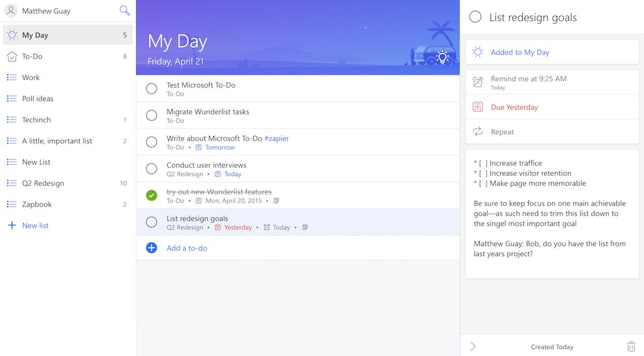Click the Due Yesterday calendar icon
The image size is (644, 356).
[x=478, y=107]
